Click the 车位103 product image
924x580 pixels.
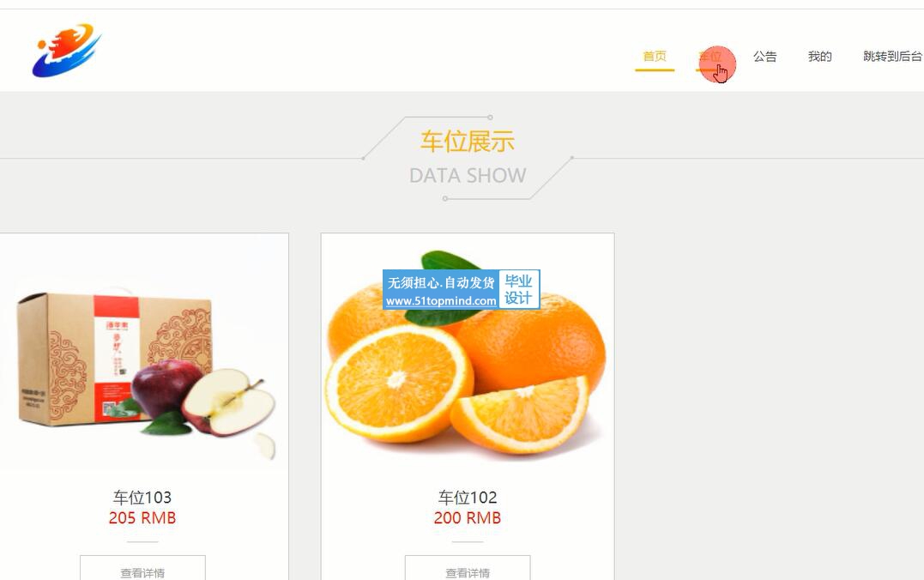coord(142,353)
